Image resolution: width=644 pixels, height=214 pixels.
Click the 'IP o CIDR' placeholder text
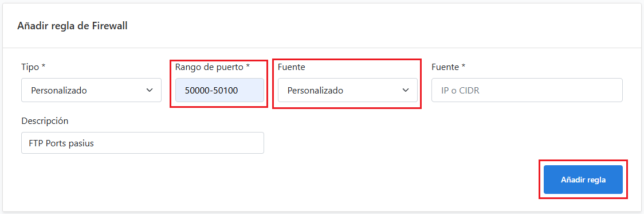point(461,91)
